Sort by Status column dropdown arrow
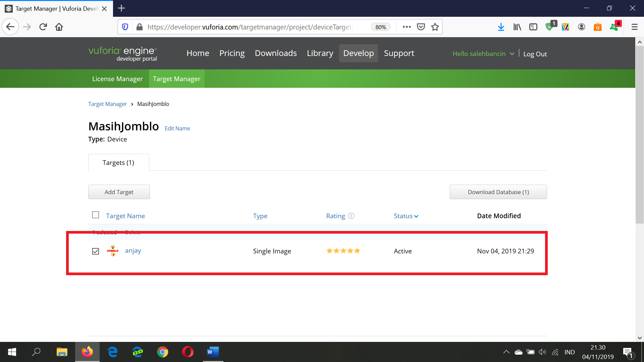 [x=416, y=216]
